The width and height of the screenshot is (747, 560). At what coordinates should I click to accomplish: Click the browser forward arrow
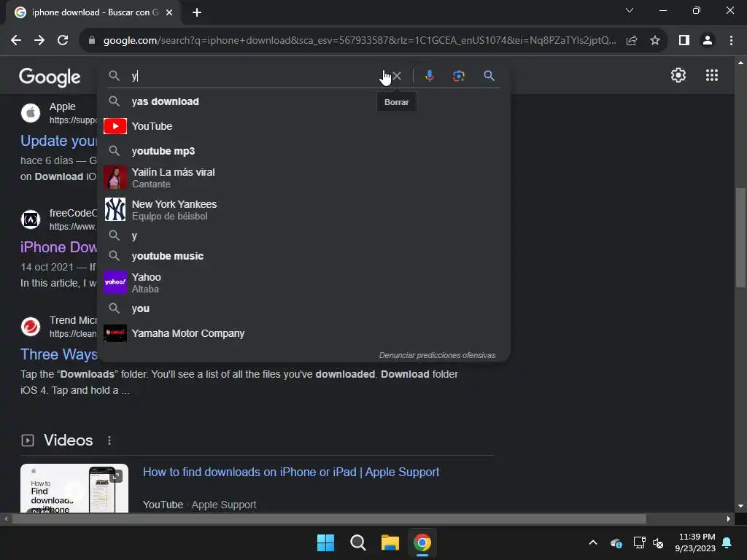39,41
